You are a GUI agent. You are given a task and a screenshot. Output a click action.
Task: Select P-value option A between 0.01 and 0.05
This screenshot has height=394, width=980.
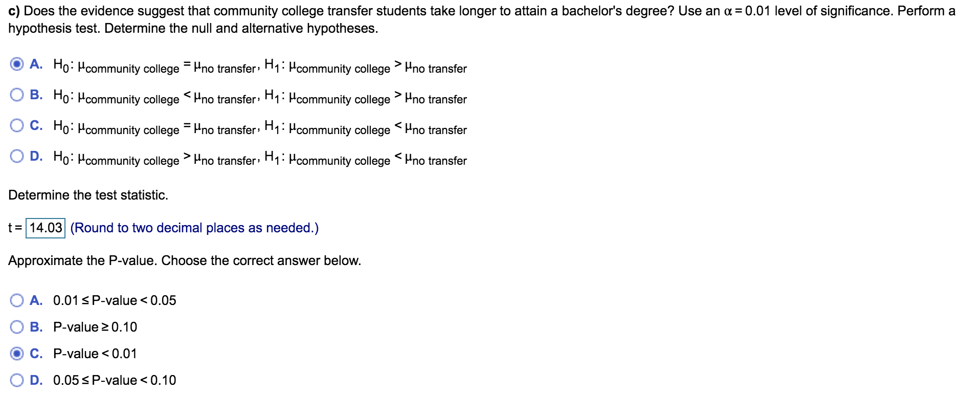click(x=16, y=300)
